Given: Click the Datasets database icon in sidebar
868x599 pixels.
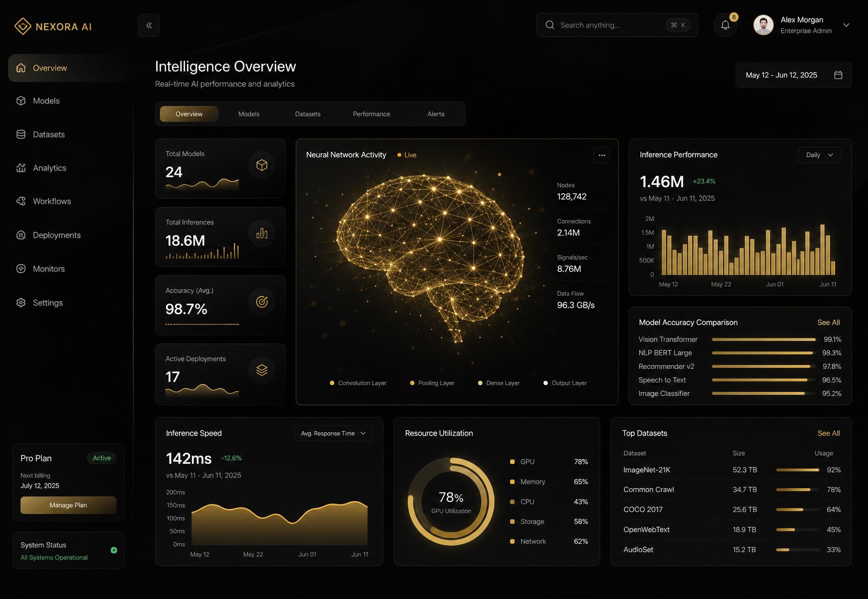Looking at the screenshot, I should [21, 135].
